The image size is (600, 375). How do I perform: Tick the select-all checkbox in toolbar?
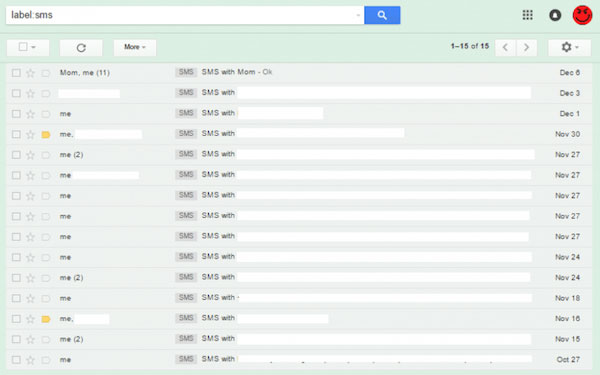[23, 47]
